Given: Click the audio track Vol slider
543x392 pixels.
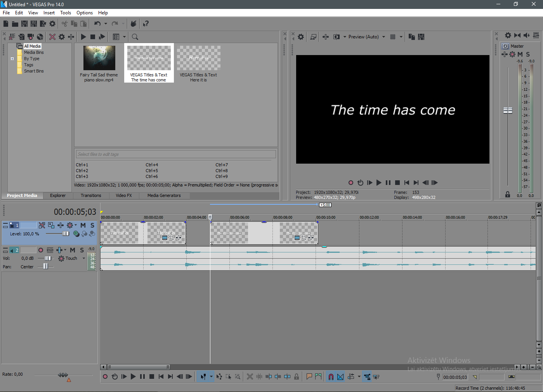Looking at the screenshot, I should click(48, 258).
